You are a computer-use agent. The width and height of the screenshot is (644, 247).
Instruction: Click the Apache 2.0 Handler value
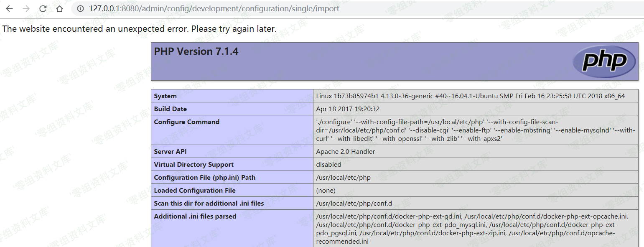coord(345,152)
